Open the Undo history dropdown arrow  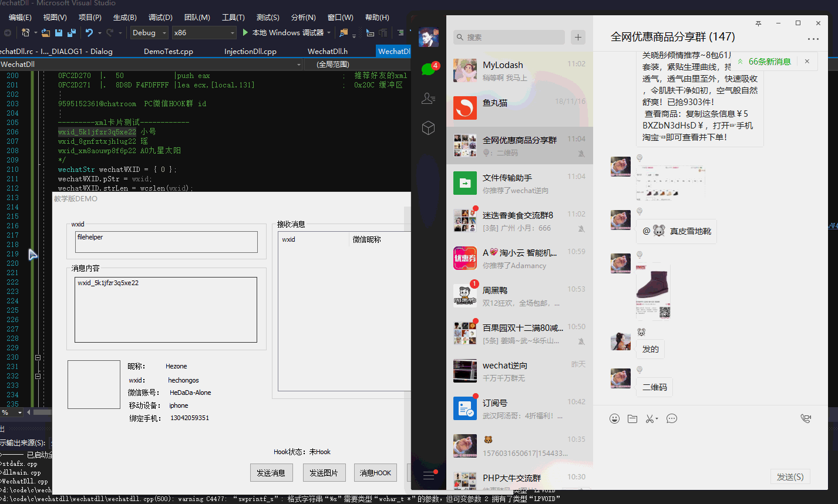point(99,33)
